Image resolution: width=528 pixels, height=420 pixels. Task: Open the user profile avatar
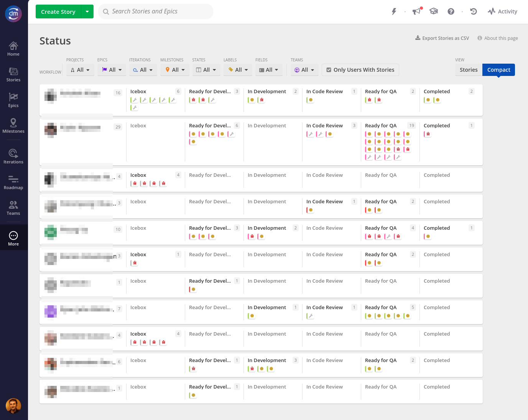pyautogui.click(x=13, y=406)
